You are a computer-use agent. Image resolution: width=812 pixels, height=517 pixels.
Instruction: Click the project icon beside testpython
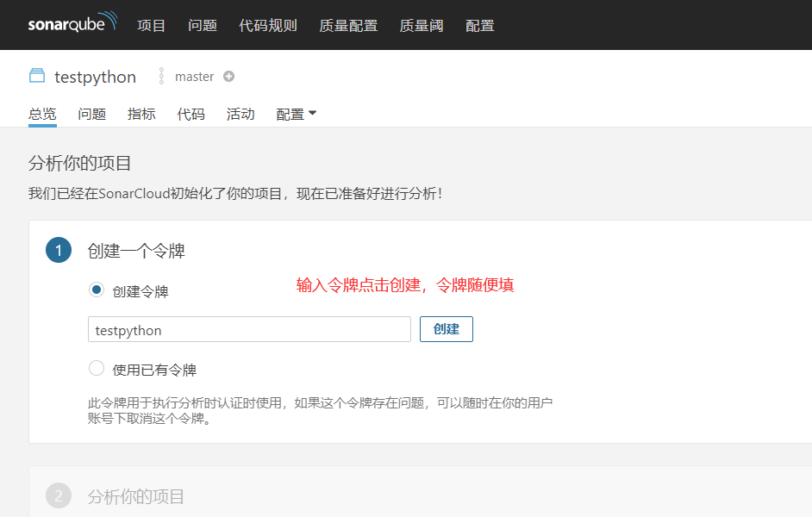(x=36, y=76)
